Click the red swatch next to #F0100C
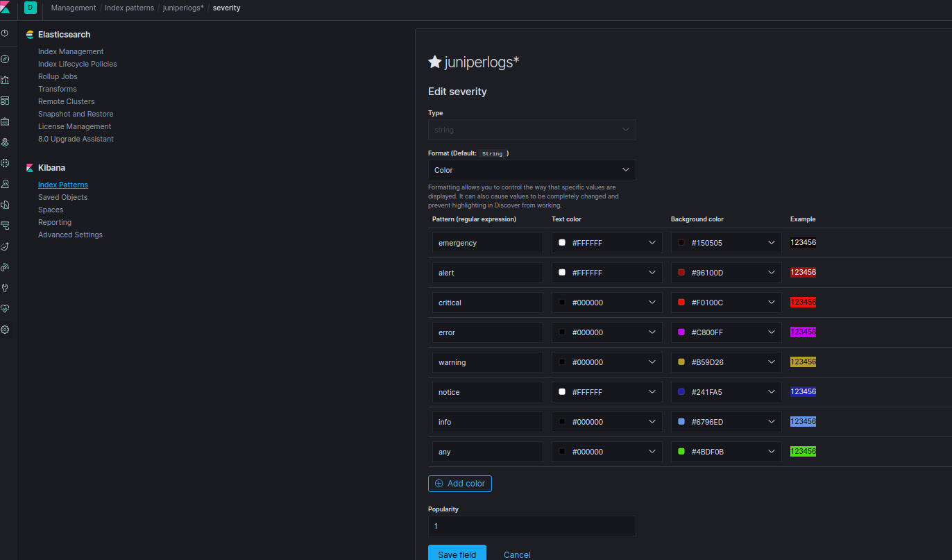This screenshot has width=952, height=560. [x=681, y=303]
